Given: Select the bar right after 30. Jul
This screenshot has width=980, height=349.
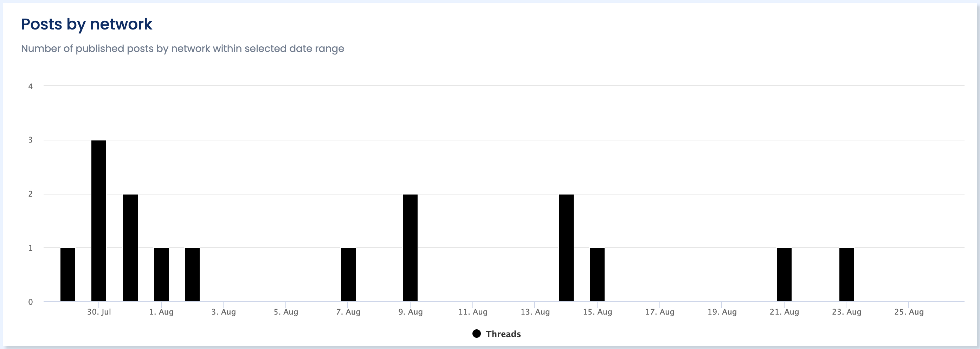Looking at the screenshot, I should coord(130,248).
